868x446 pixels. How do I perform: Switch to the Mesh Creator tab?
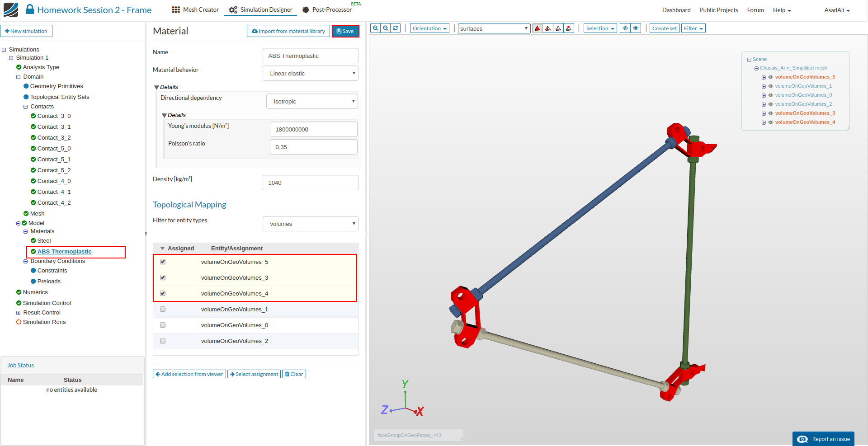point(195,10)
